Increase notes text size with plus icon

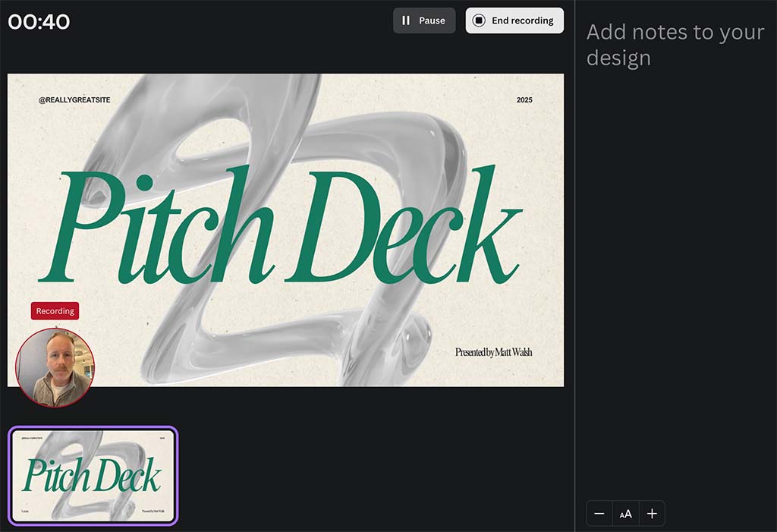652,514
